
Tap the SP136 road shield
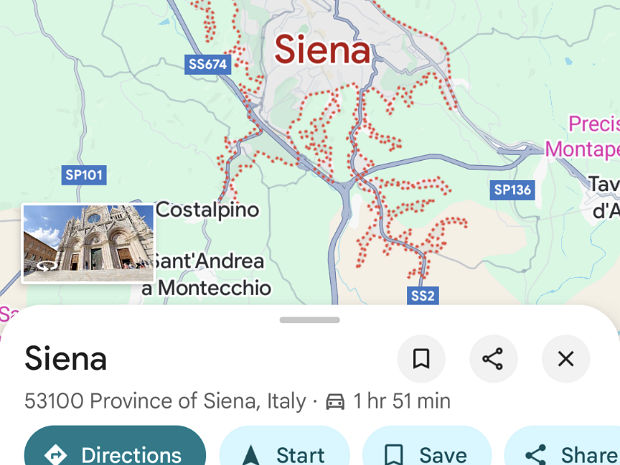click(x=512, y=189)
